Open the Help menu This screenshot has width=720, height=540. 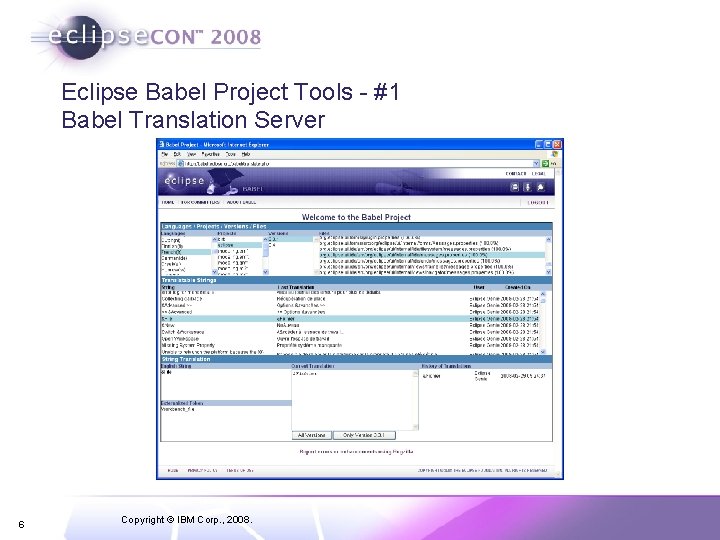pos(246,154)
